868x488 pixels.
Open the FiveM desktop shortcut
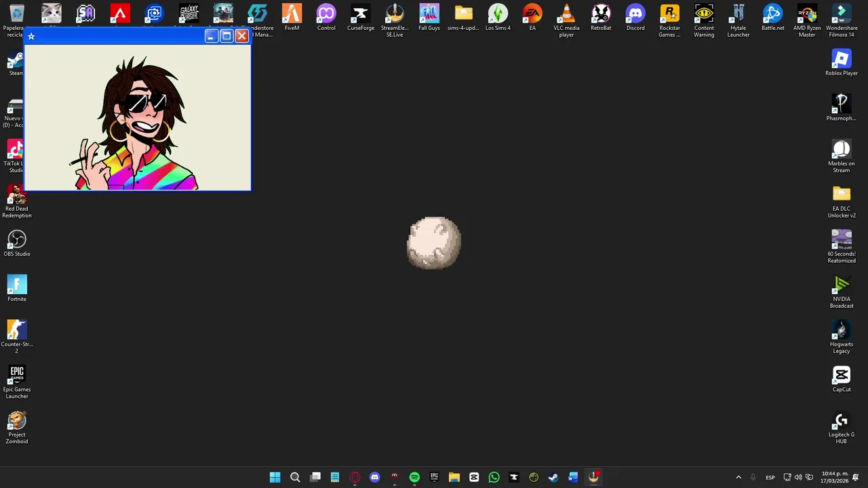[292, 18]
